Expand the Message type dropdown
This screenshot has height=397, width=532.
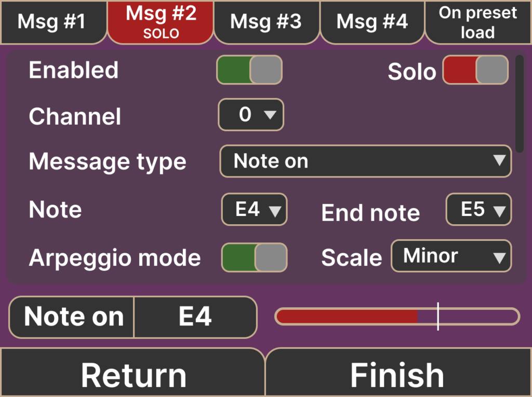coord(365,161)
